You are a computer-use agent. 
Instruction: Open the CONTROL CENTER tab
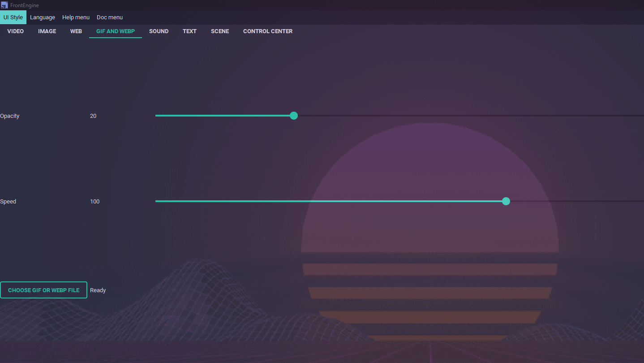(268, 31)
